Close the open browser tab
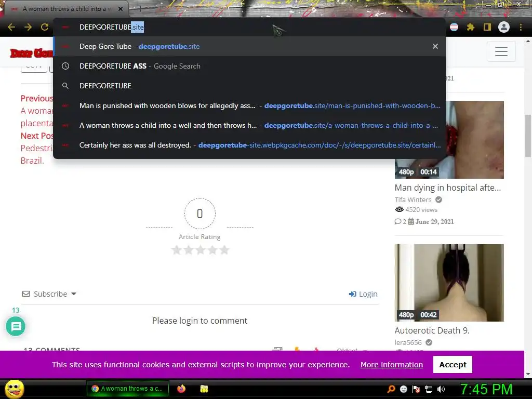The image size is (532, 399). click(121, 9)
